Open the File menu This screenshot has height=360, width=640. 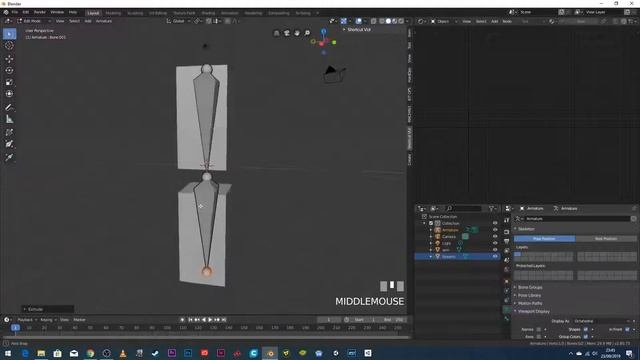click(x=15, y=12)
